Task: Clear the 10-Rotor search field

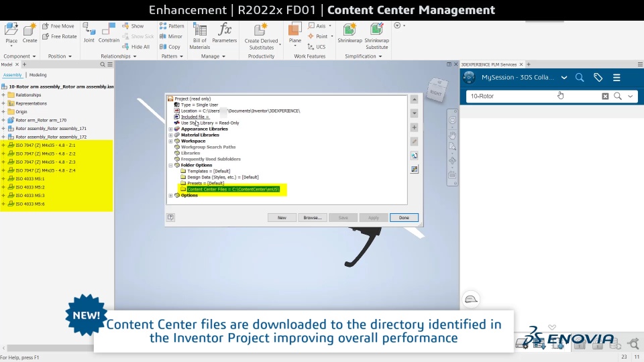Action: pyautogui.click(x=605, y=96)
